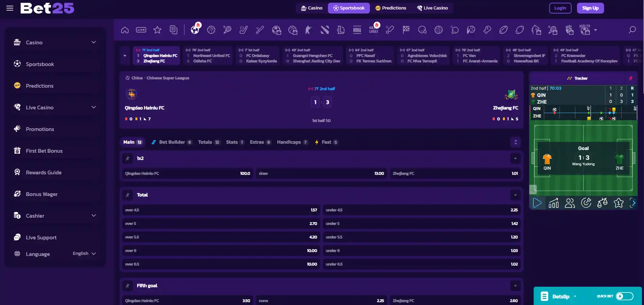The width and height of the screenshot is (644, 305).
Task: Open the bet history coupons icon
Action: (x=174, y=30)
